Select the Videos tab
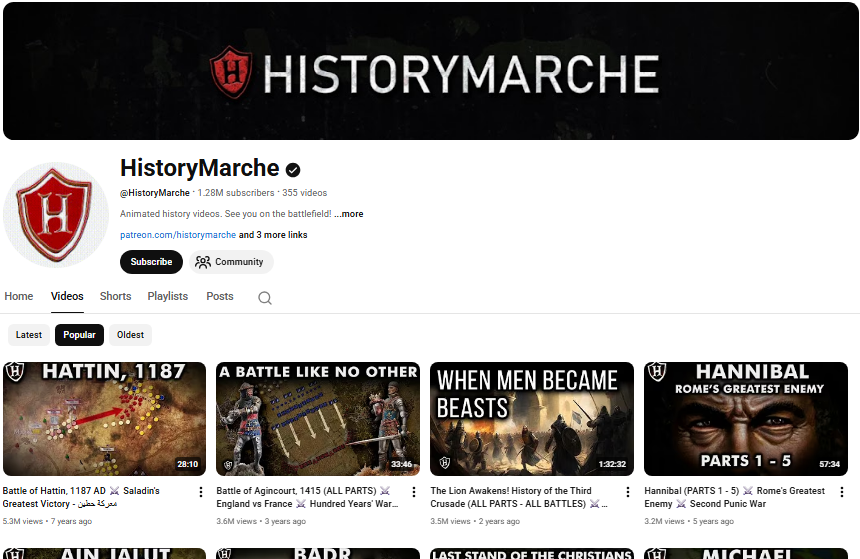860x559 pixels. coord(67,296)
